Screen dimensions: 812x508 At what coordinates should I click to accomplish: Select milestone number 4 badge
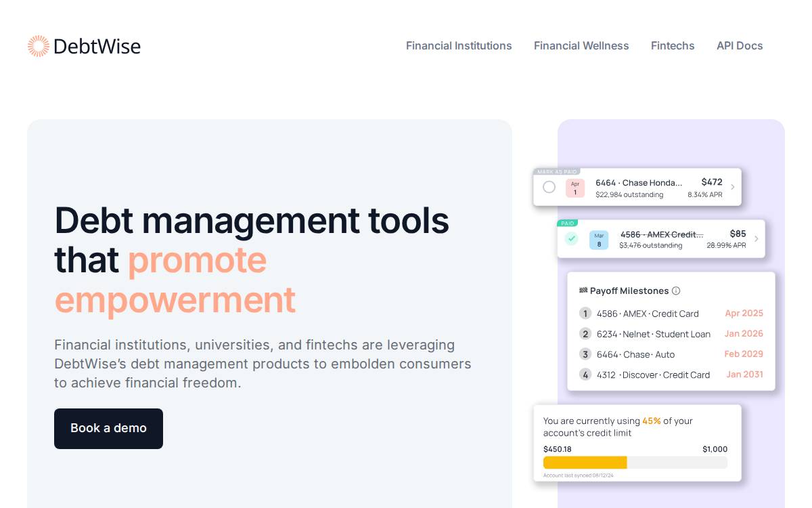point(585,374)
